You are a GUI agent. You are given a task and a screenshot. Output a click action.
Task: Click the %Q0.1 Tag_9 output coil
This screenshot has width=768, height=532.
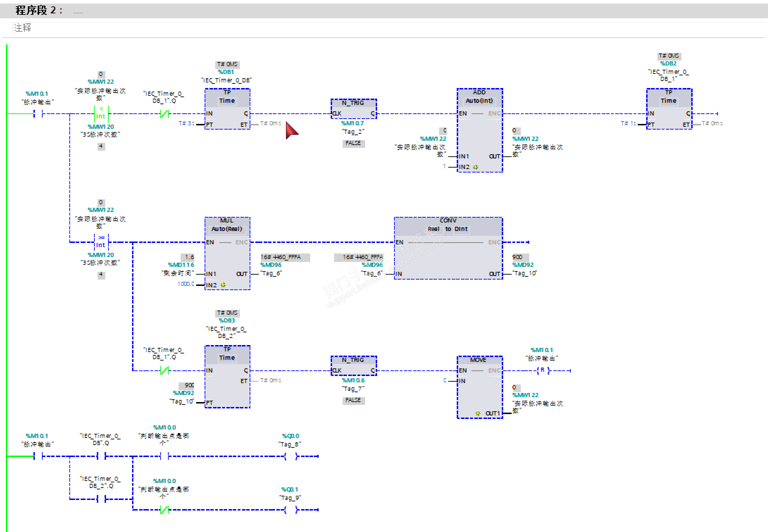click(x=291, y=510)
